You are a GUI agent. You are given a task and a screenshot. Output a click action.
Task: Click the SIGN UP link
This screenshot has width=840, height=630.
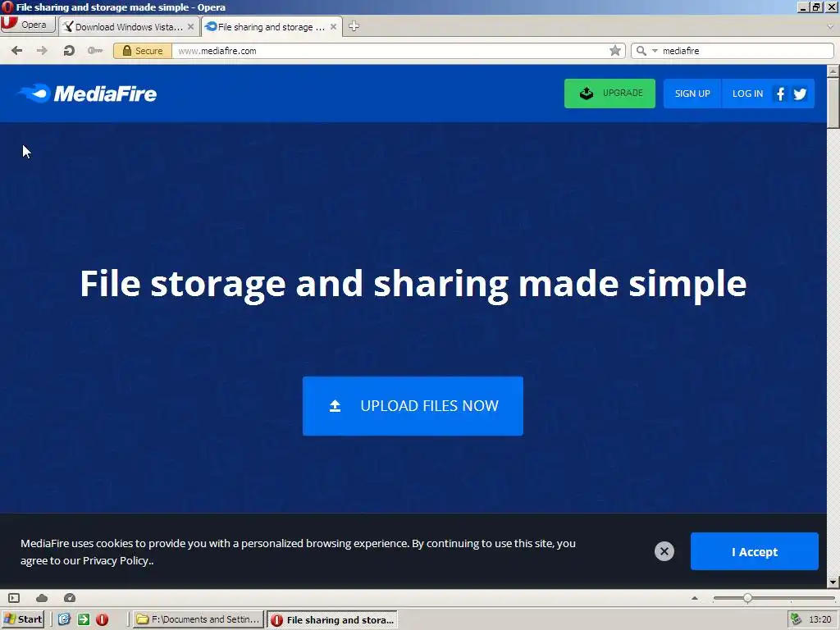click(692, 94)
